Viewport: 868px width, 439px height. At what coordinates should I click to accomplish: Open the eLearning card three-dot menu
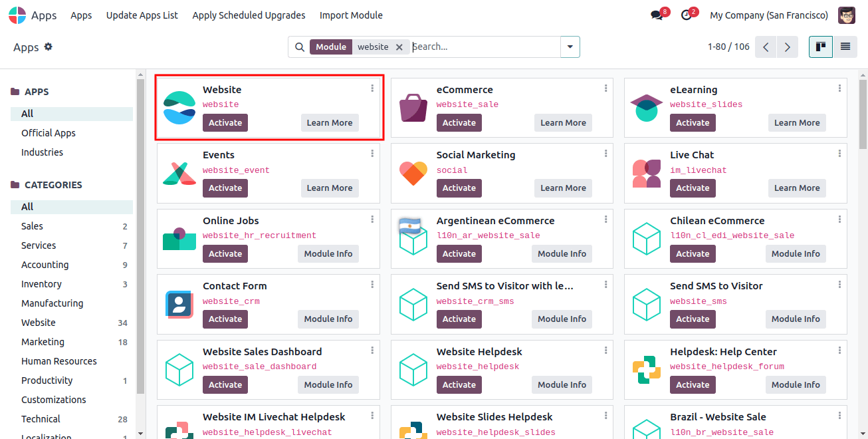click(x=840, y=88)
